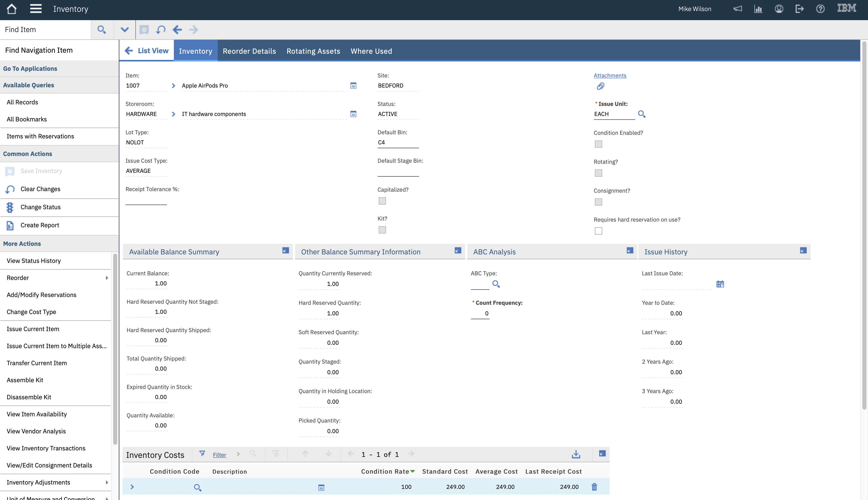This screenshot has width=868, height=500.
Task: Expand the inventory cost row details
Action: (132, 487)
